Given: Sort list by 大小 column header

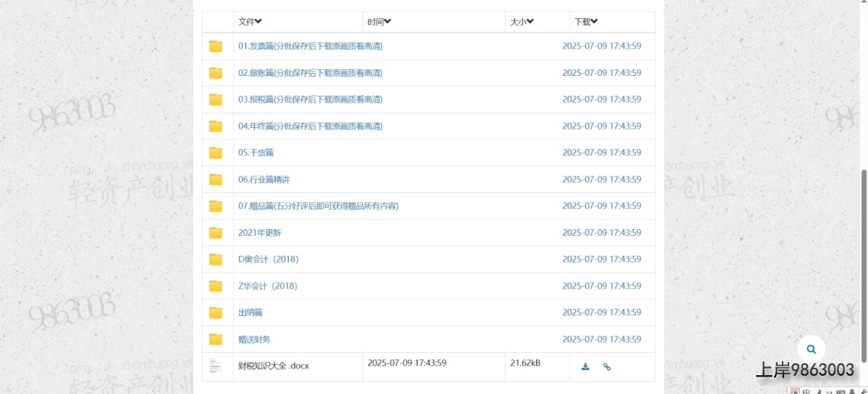Looking at the screenshot, I should [x=522, y=22].
